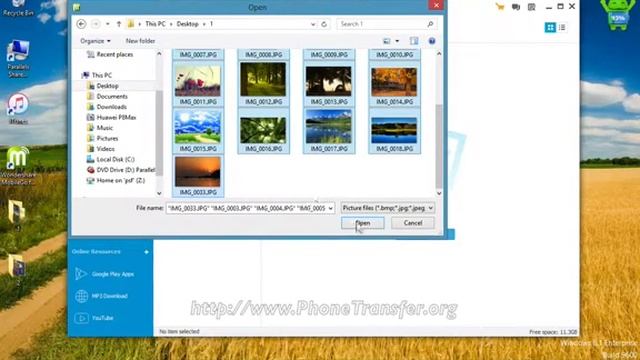Add online resource plus icon
Image resolution: width=640 pixels, height=360 pixels.
tap(146, 252)
